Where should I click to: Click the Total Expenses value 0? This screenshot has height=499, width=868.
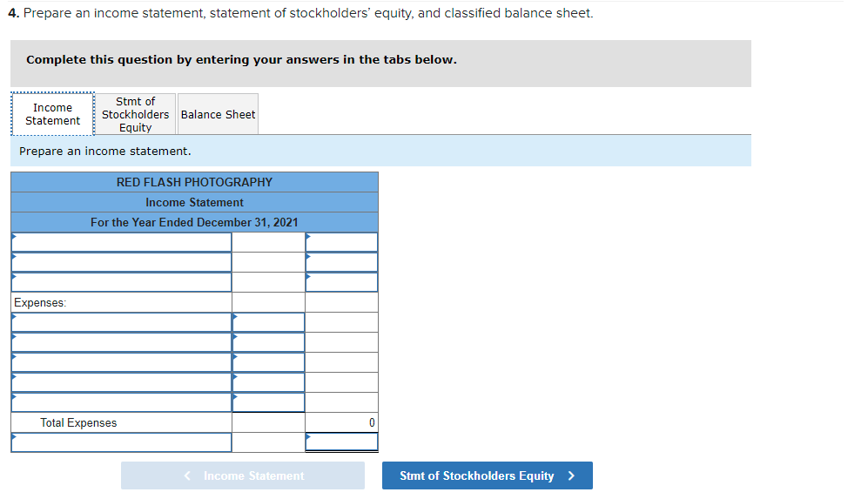click(x=372, y=422)
